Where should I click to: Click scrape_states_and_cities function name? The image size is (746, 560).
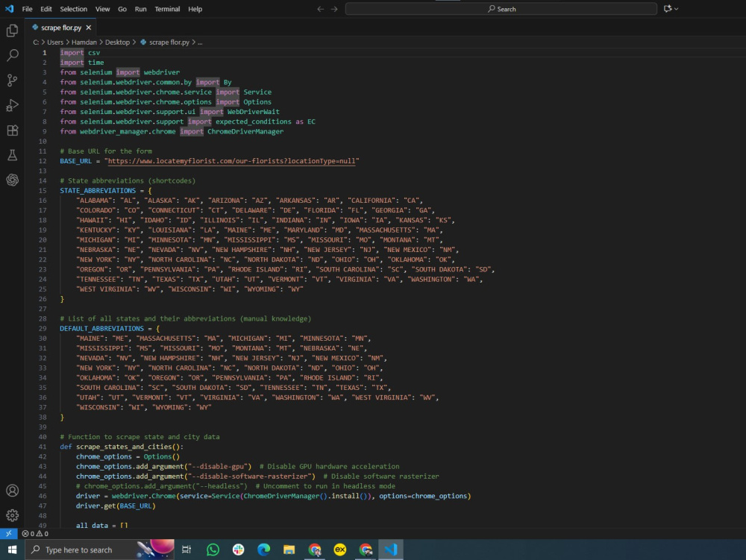pyautogui.click(x=124, y=447)
